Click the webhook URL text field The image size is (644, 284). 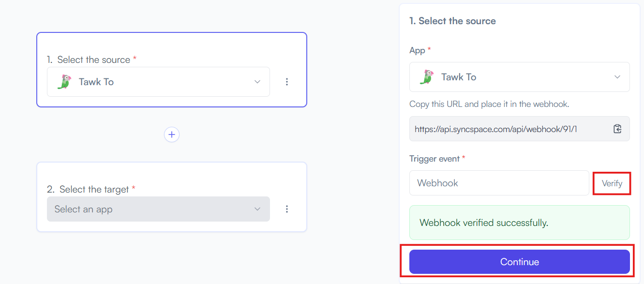pyautogui.click(x=520, y=129)
